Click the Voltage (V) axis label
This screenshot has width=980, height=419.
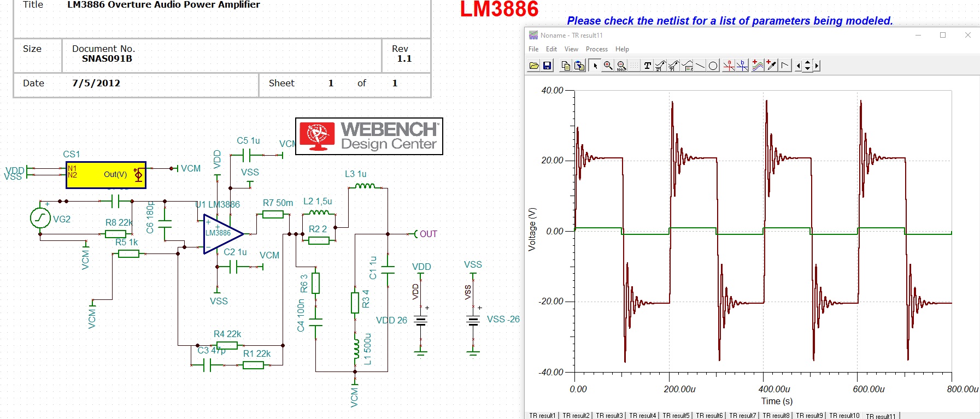click(532, 229)
